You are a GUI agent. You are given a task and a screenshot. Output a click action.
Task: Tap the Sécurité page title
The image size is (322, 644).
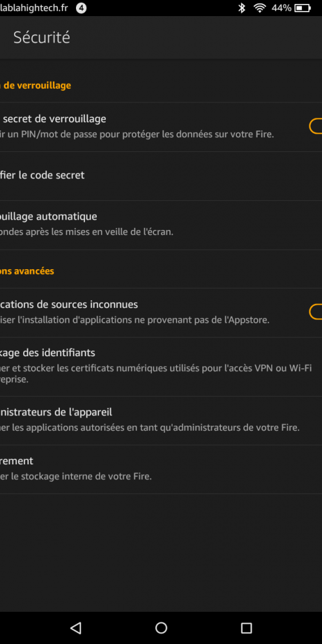click(x=41, y=37)
